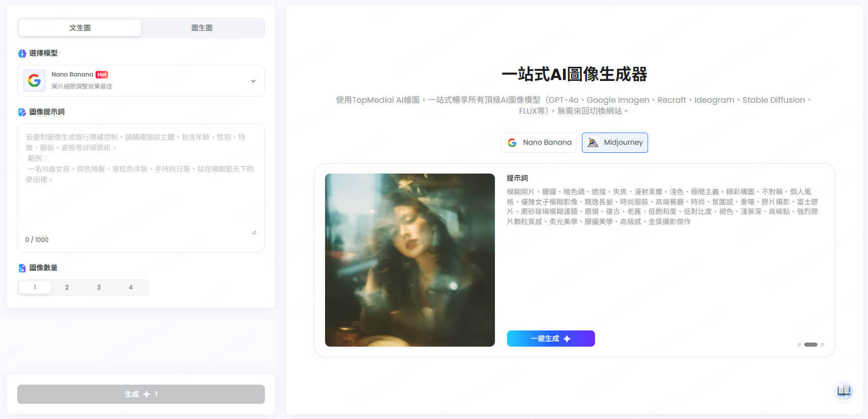The height and width of the screenshot is (419, 868).
Task: Select image quantity 2
Action: point(67,287)
